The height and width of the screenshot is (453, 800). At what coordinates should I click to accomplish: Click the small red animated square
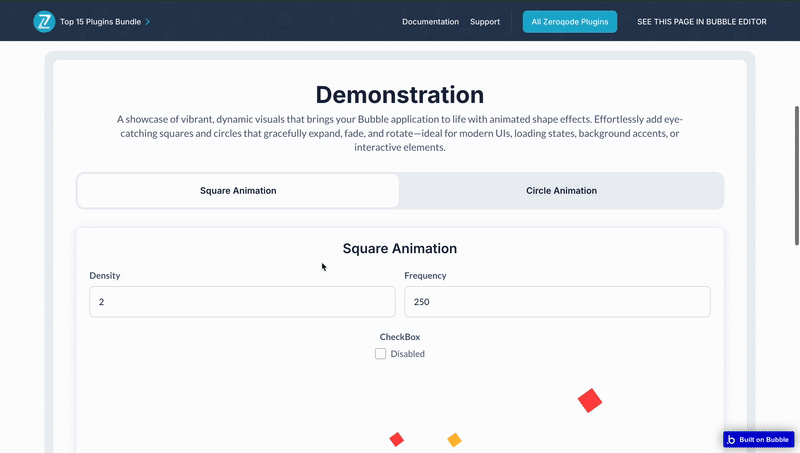[x=396, y=439]
